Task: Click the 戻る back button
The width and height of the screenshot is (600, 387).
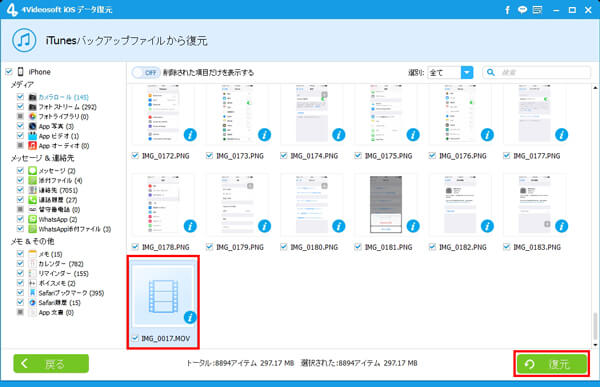Action: (x=51, y=364)
